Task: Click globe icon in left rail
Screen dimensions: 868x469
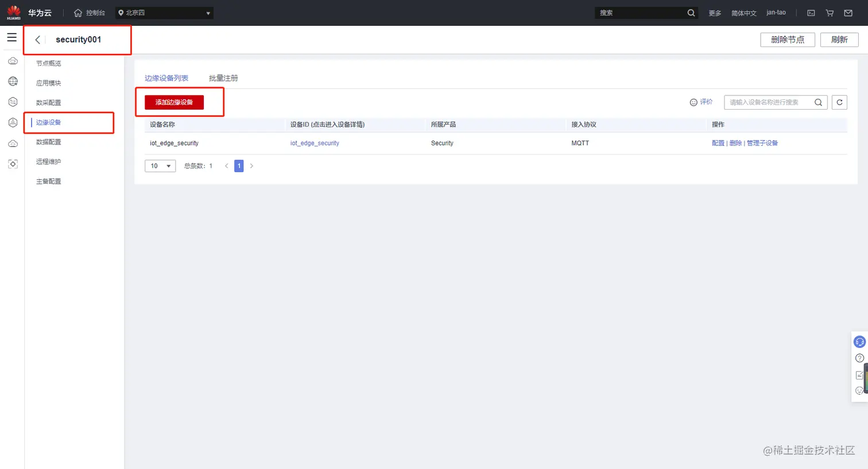Action: (13, 82)
